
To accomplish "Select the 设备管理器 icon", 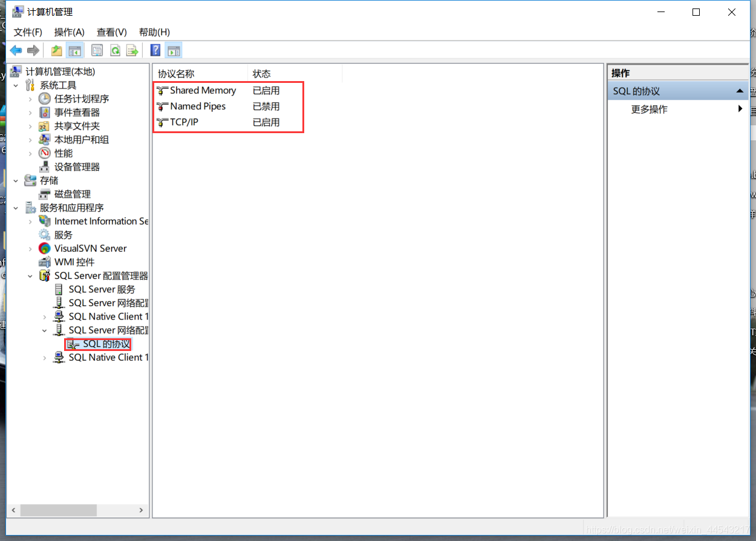I will (x=45, y=167).
